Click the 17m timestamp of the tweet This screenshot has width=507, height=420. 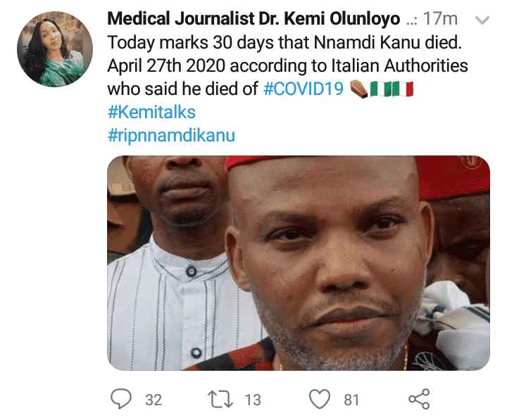pos(443,20)
